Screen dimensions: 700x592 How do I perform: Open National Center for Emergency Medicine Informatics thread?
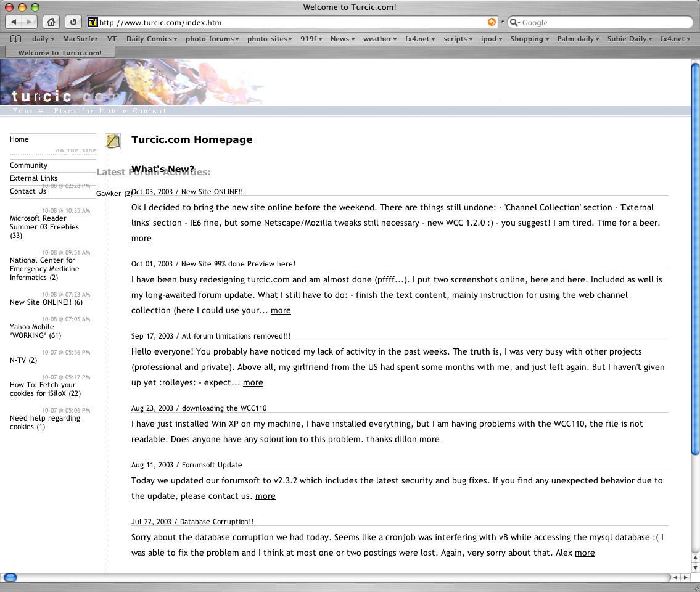(44, 269)
